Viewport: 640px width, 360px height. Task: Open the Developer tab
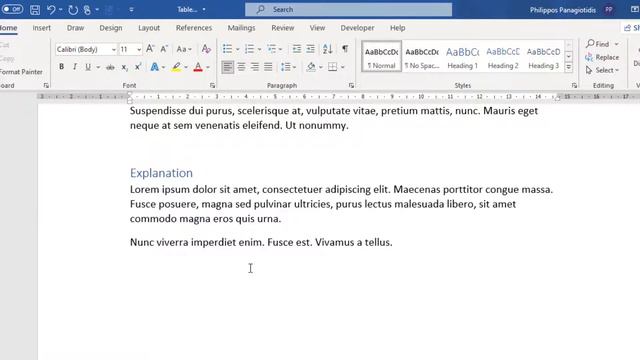[x=357, y=28]
